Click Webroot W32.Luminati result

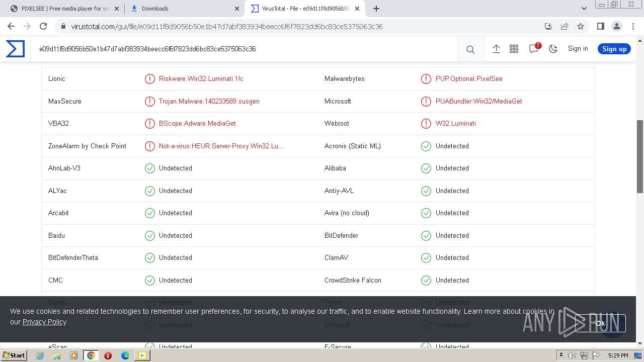coord(456,123)
